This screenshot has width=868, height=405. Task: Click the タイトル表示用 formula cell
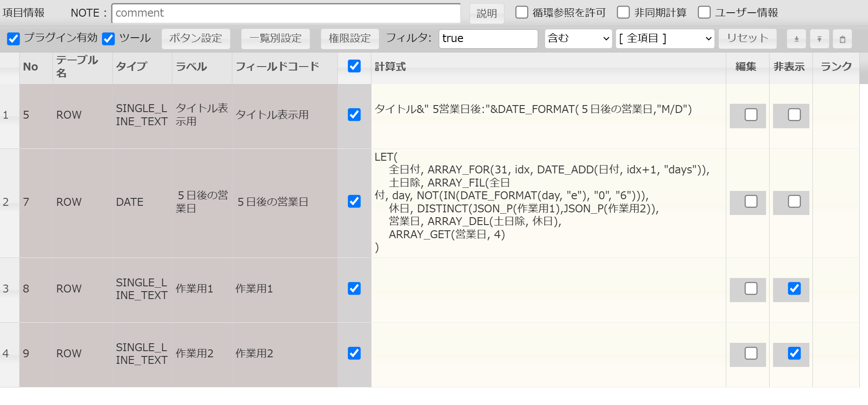click(x=549, y=116)
